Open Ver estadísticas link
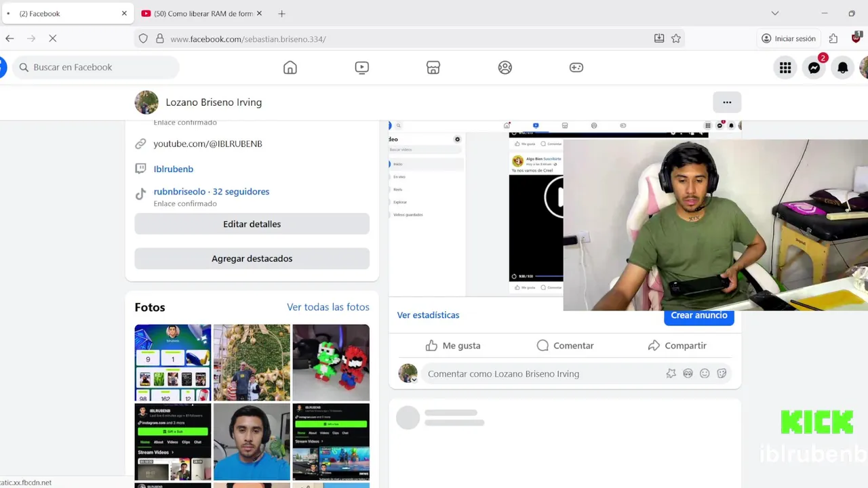The width and height of the screenshot is (868, 488). point(428,315)
